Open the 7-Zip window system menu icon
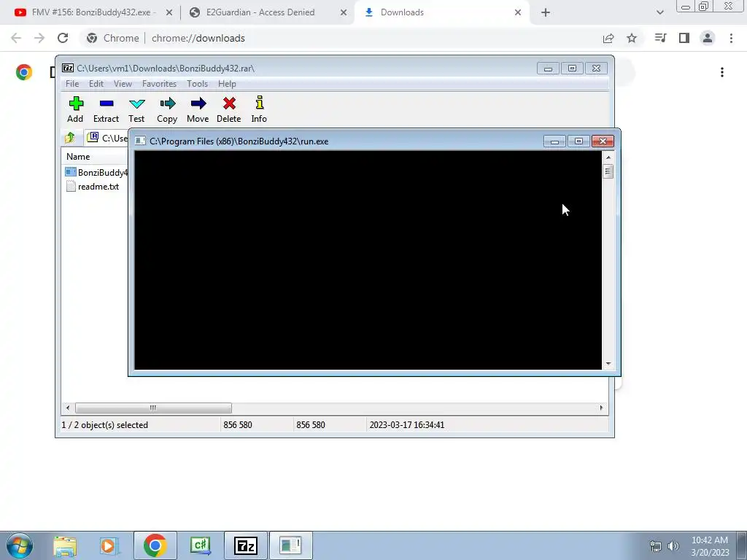Viewport: 747px width, 560px height. click(68, 68)
